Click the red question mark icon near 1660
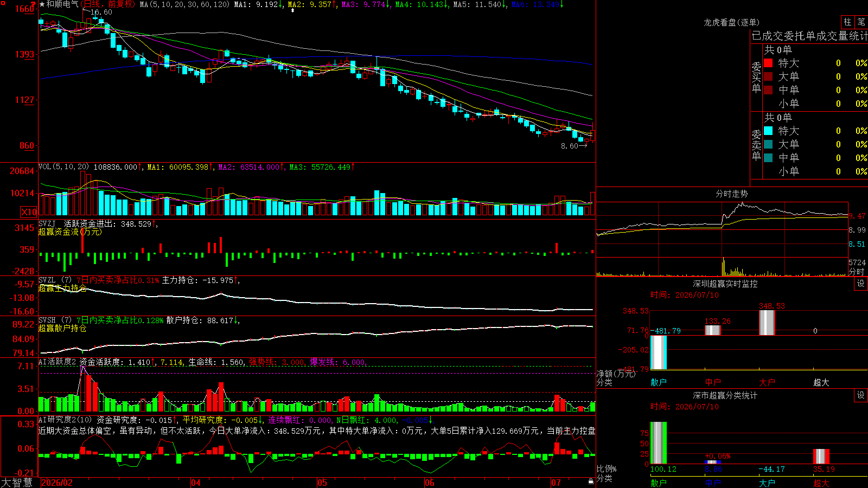 point(34,5)
